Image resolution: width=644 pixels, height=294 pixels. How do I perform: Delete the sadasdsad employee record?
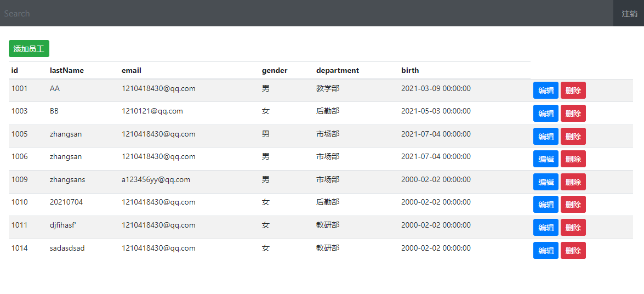(573, 251)
